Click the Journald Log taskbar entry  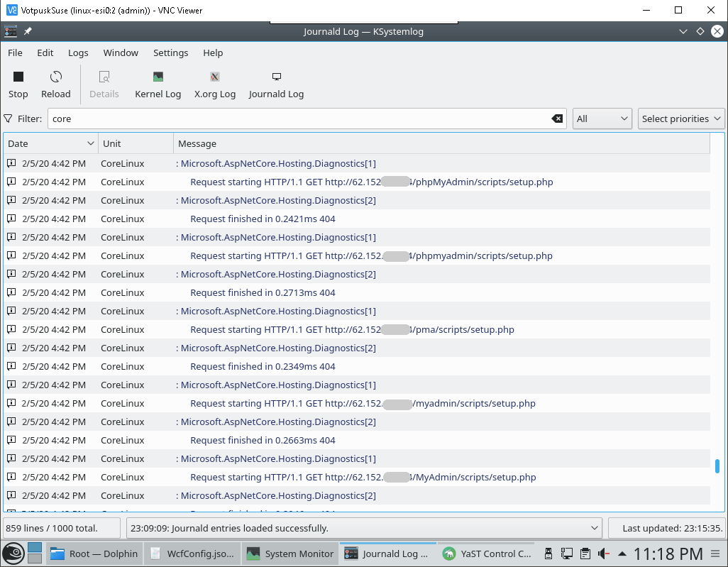[x=387, y=554]
